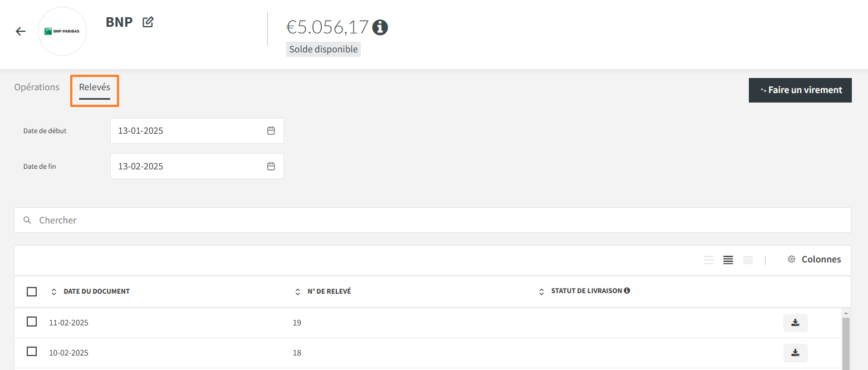Sort by Date du document
Viewport: 868px width, 370px height.
point(54,291)
